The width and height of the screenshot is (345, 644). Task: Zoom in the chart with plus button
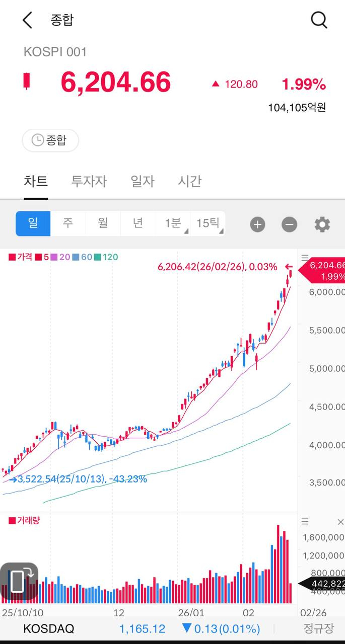point(257,224)
